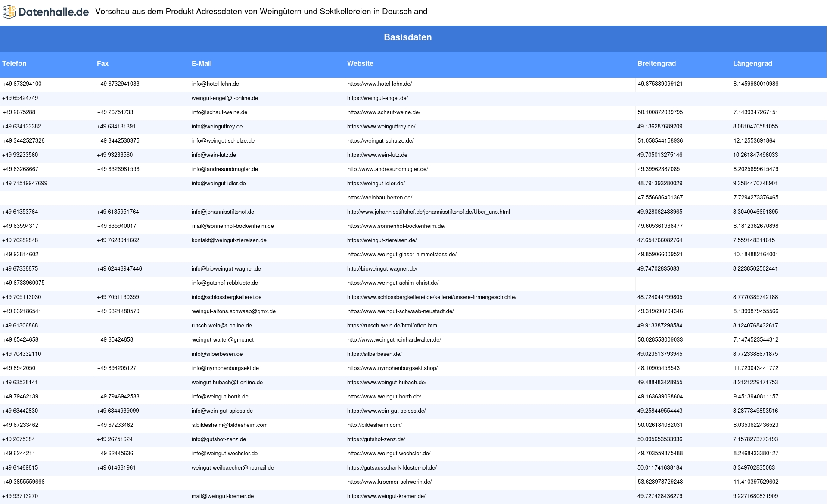Open the https://weingut-ziereisen.de/ link
The height and width of the screenshot is (504, 827).
[x=382, y=240]
